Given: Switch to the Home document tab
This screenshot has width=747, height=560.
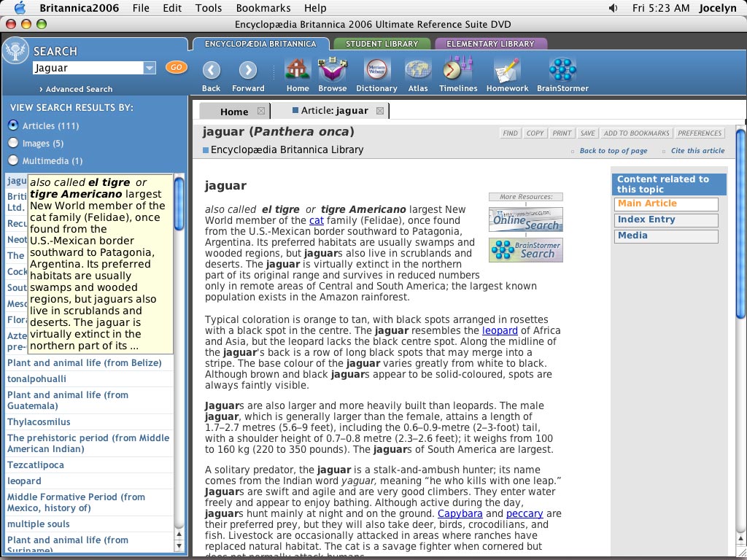Looking at the screenshot, I should click(234, 112).
